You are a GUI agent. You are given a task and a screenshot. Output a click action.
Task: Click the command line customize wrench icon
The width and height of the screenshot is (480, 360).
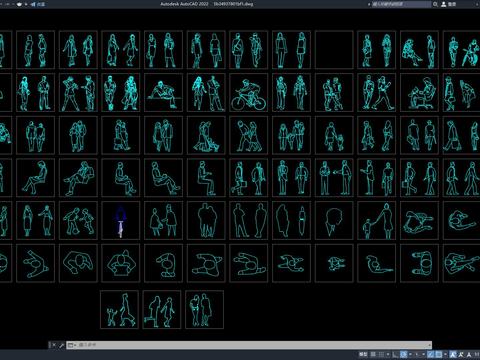(61, 345)
